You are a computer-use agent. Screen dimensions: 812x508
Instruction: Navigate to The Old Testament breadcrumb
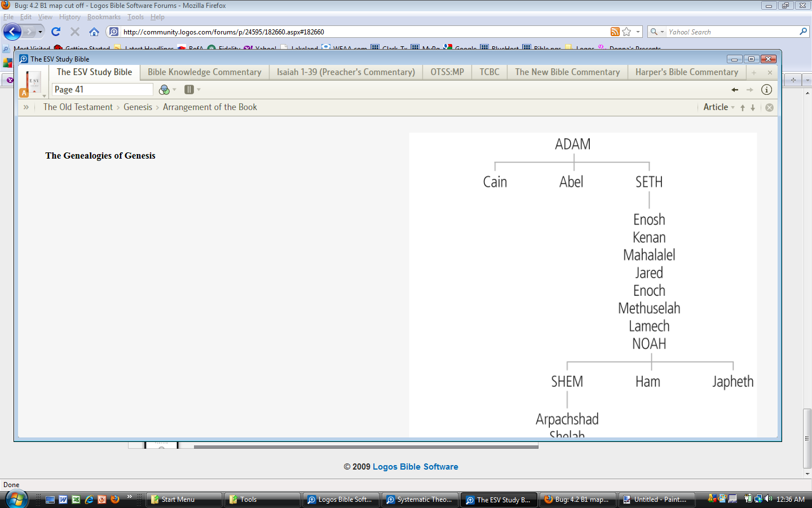[x=78, y=107]
